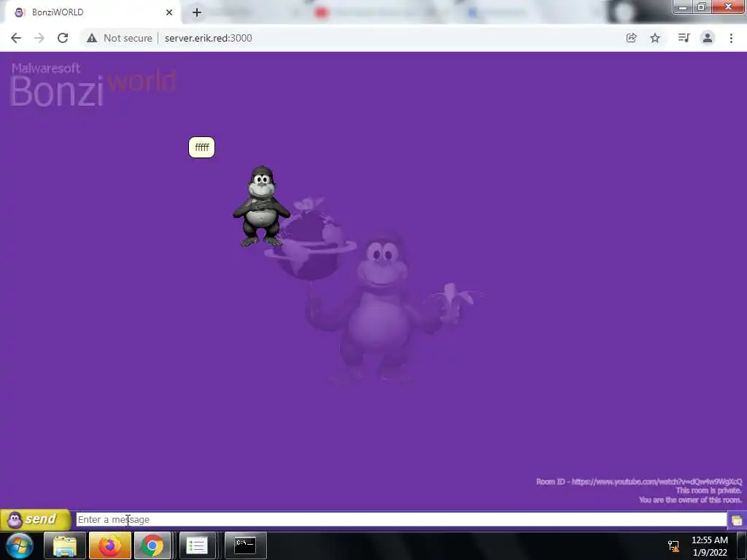Switch to Chrome in the taskbar
The width and height of the screenshot is (747, 560).
(x=152, y=545)
